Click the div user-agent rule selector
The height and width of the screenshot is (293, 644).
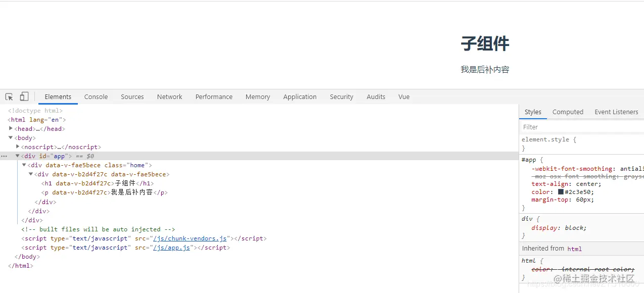point(527,219)
